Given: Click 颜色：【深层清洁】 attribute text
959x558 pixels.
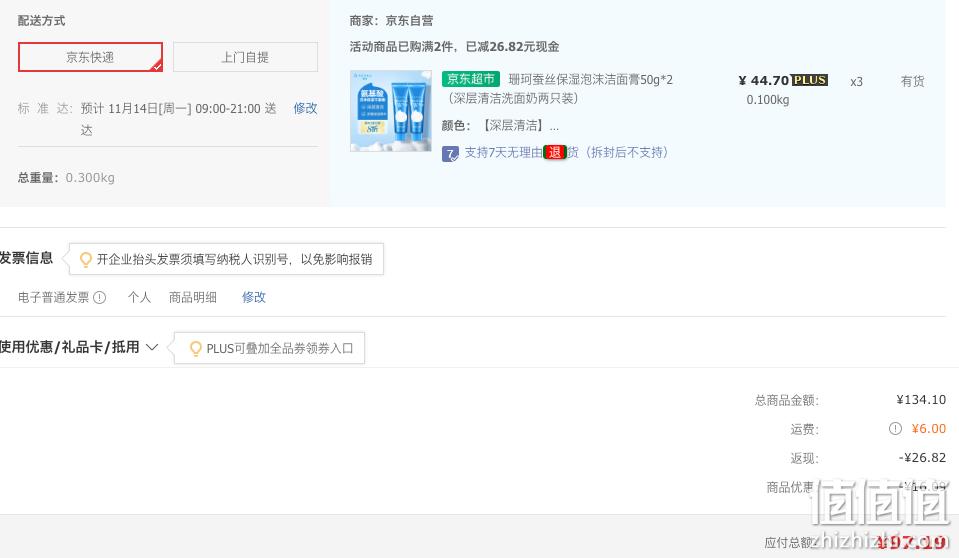Looking at the screenshot, I should point(500,126).
